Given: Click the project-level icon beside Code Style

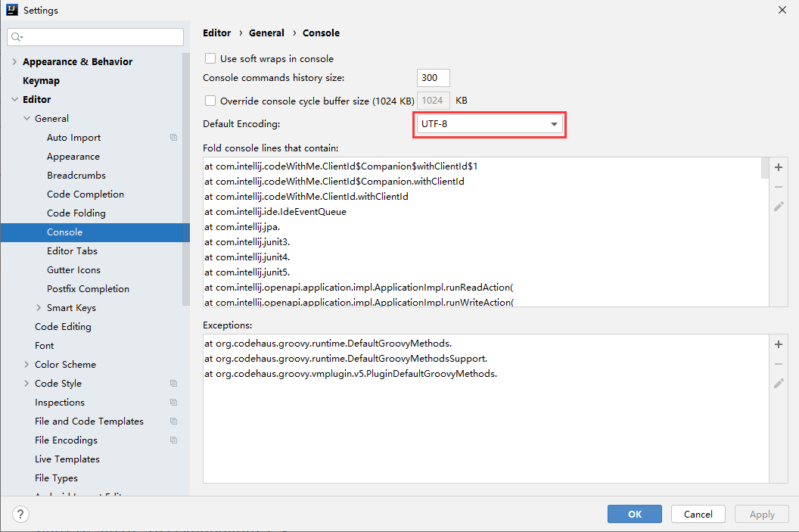Looking at the screenshot, I should [x=174, y=383].
